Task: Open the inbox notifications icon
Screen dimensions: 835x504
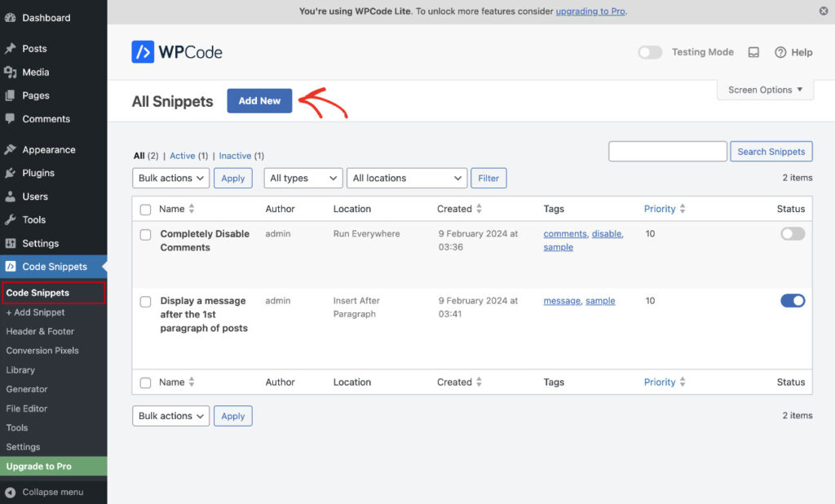Action: tap(753, 52)
